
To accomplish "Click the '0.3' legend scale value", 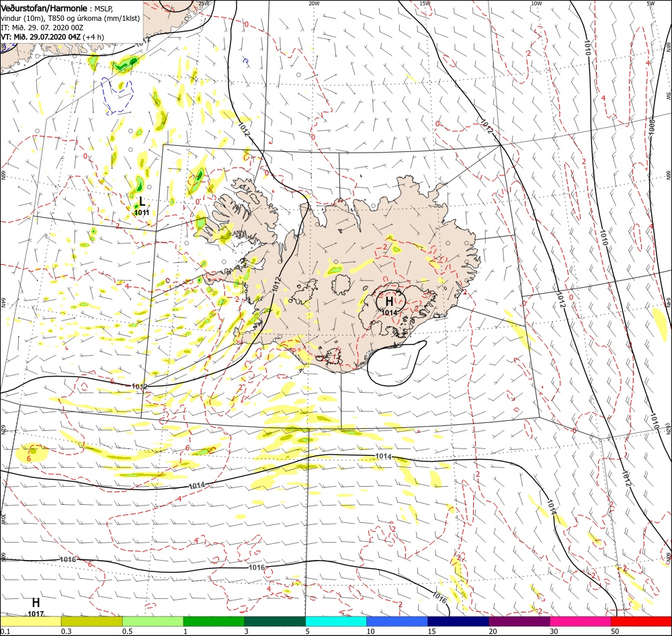I will [67, 631].
